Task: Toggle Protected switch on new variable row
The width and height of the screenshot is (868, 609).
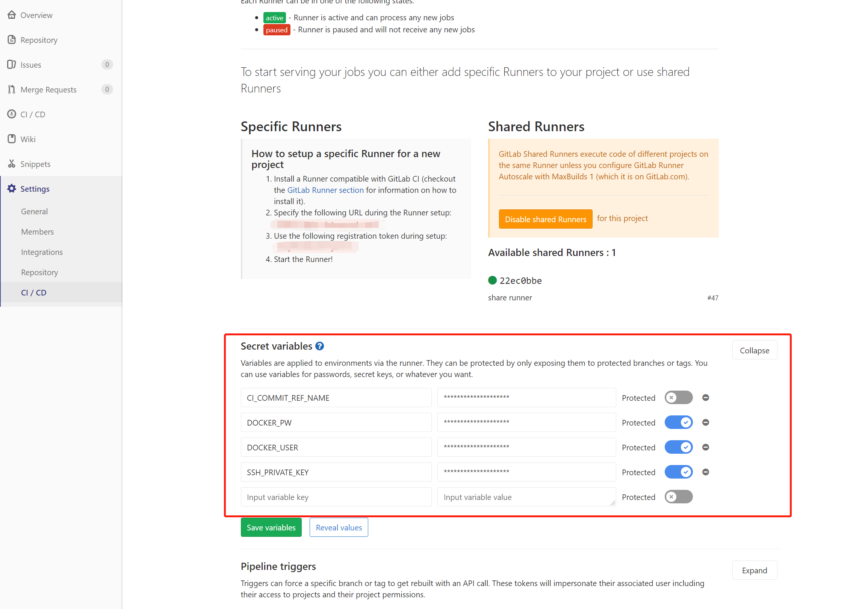Action: (679, 497)
